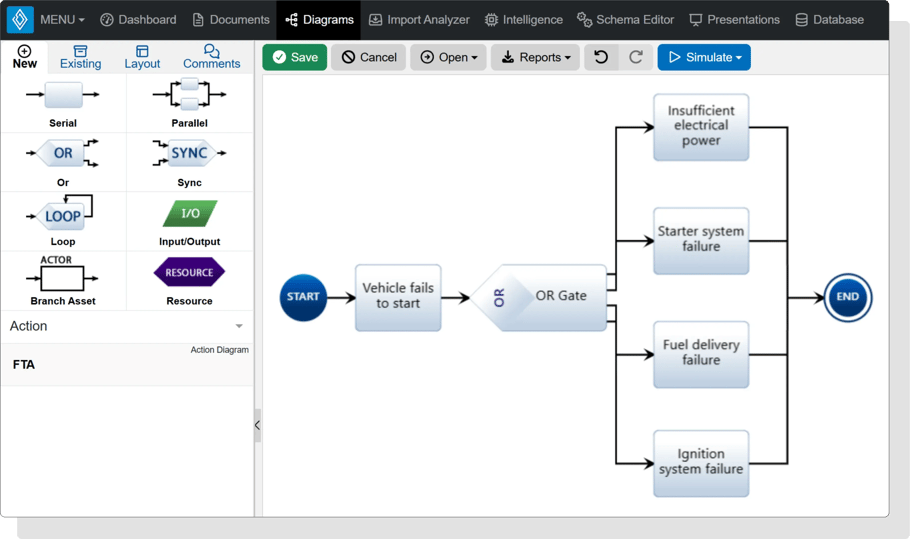
Task: Switch to the Layout sidebar tab
Action: pyautogui.click(x=142, y=57)
